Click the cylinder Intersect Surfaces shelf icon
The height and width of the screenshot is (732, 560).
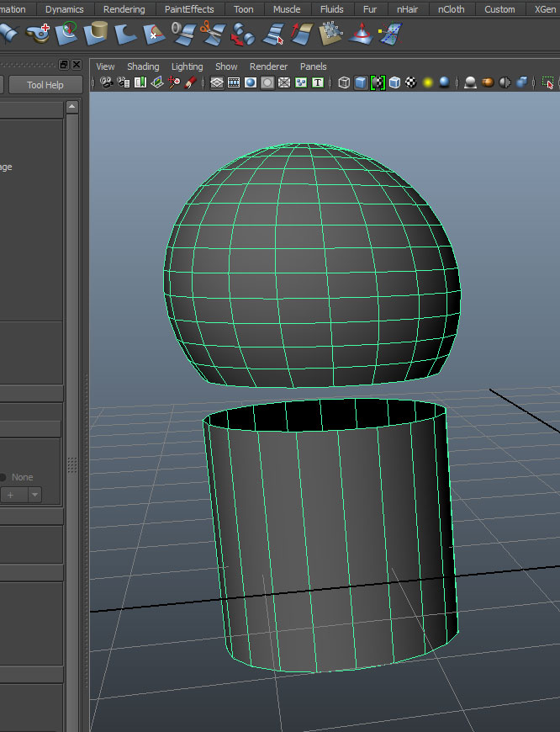click(x=96, y=34)
